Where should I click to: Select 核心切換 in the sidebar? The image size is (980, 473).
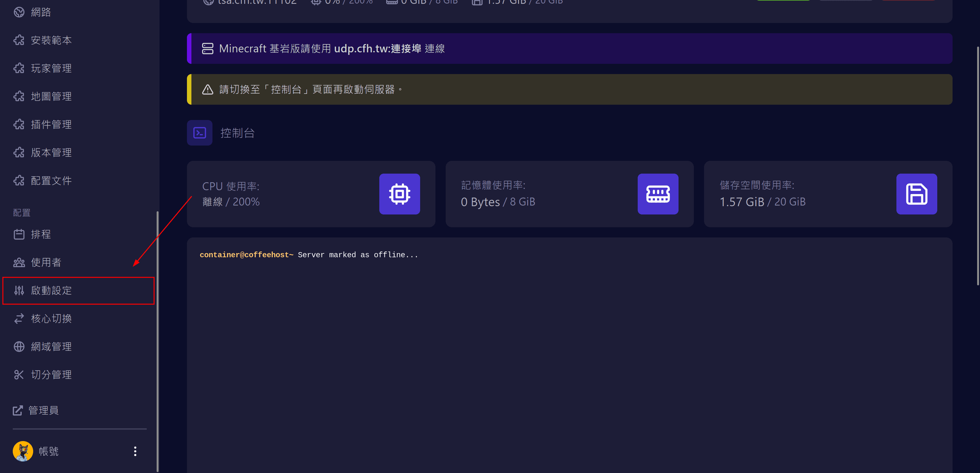(51, 319)
